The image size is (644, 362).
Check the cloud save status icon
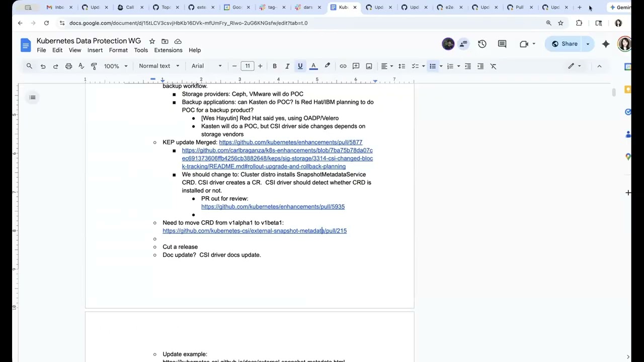(x=178, y=41)
